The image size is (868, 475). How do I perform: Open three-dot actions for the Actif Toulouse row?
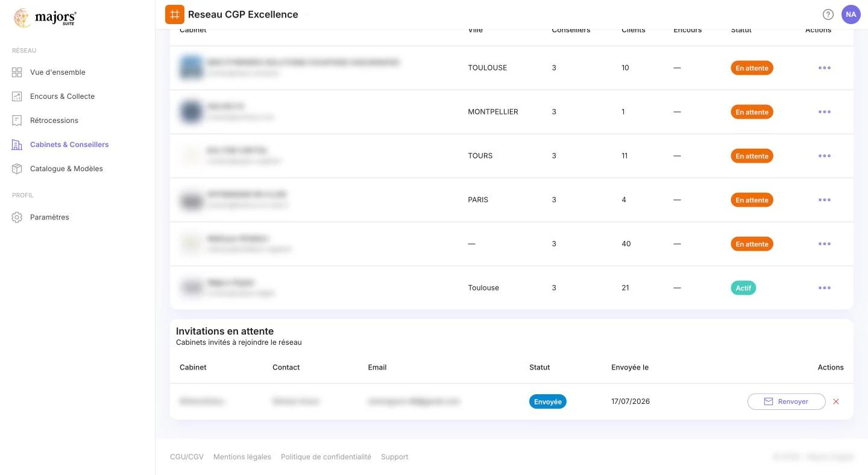pyautogui.click(x=825, y=288)
